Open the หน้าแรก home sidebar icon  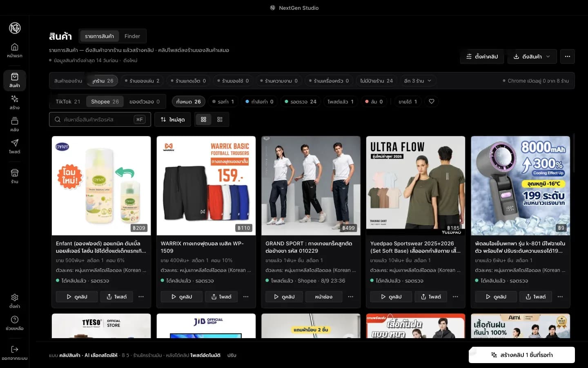pyautogui.click(x=15, y=51)
